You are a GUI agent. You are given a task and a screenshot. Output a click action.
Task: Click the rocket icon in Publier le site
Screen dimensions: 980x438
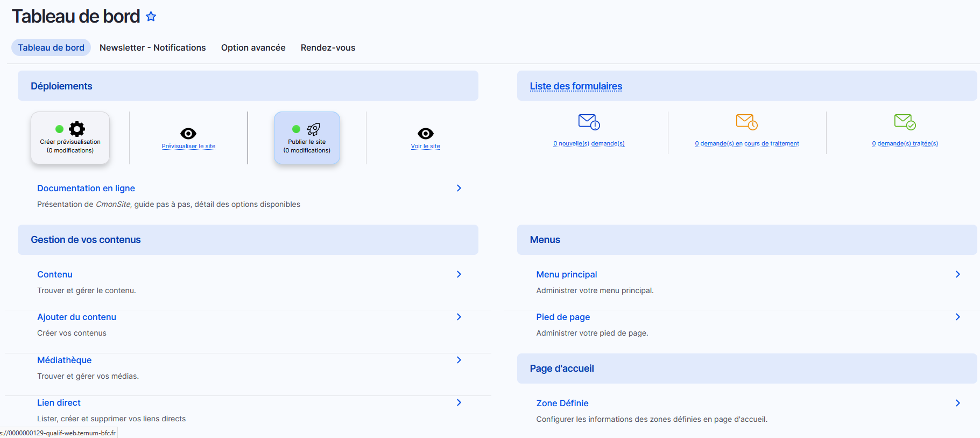coord(314,129)
